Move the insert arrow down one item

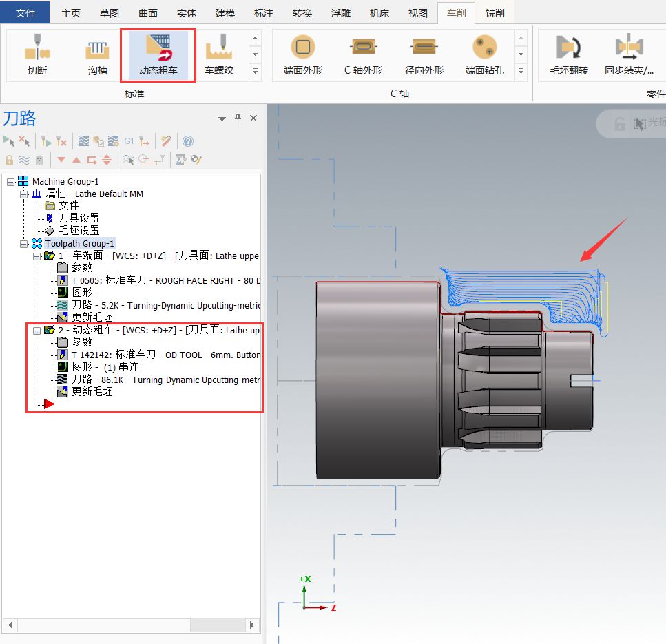[61, 160]
